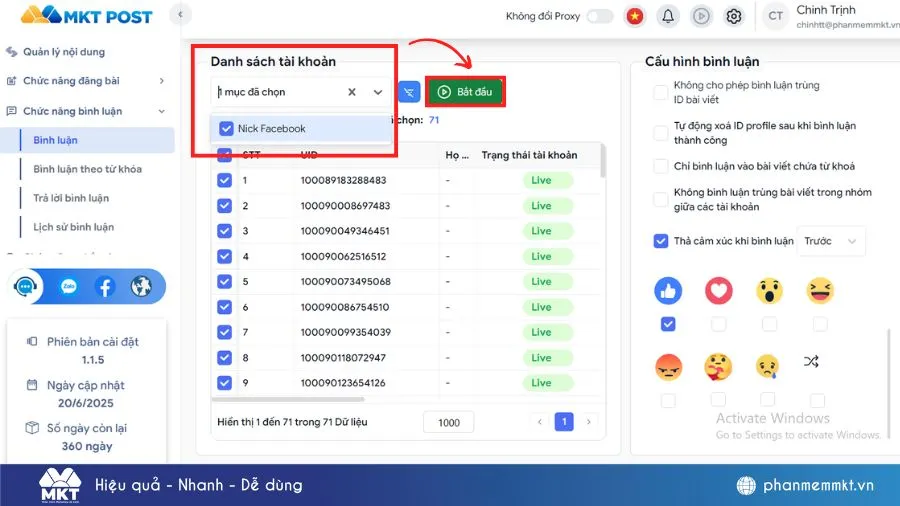Open the settings gear icon
Viewport: 900px width, 506px height.
[734, 16]
